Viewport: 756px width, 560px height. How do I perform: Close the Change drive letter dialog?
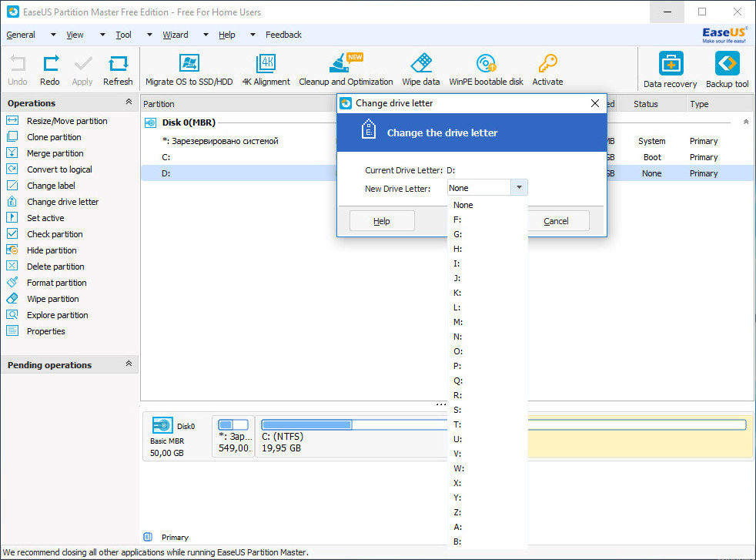click(595, 103)
